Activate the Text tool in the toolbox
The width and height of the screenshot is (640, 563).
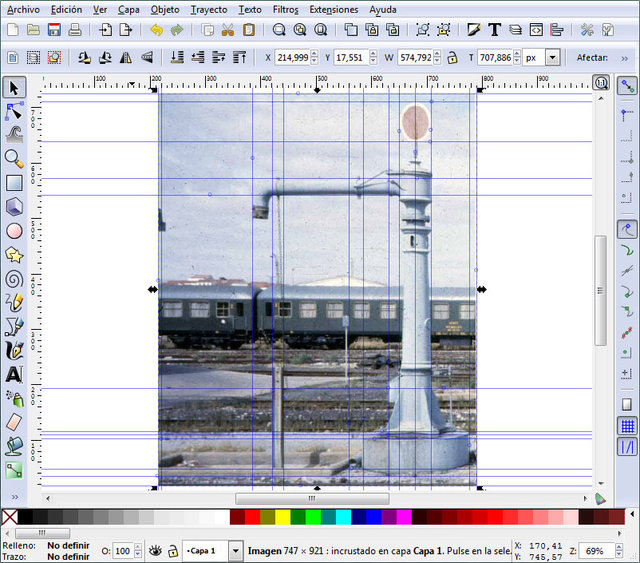(x=14, y=374)
